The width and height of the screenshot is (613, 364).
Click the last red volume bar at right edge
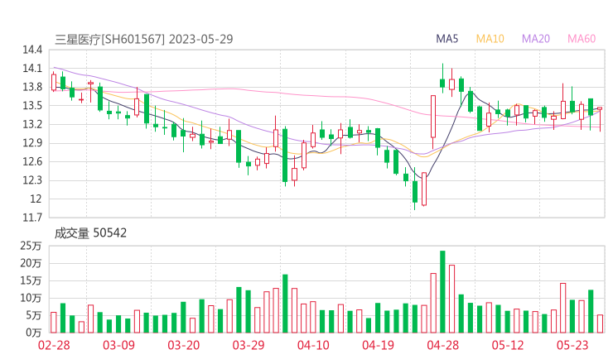click(x=600, y=323)
